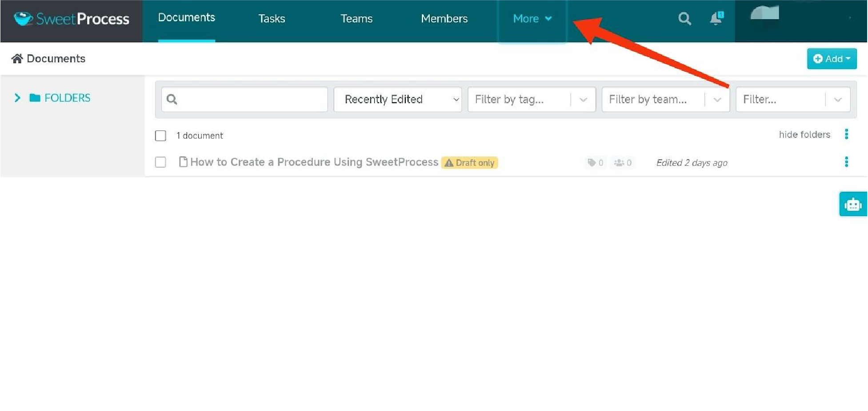
Task: Focus the document search input field
Action: click(x=244, y=99)
